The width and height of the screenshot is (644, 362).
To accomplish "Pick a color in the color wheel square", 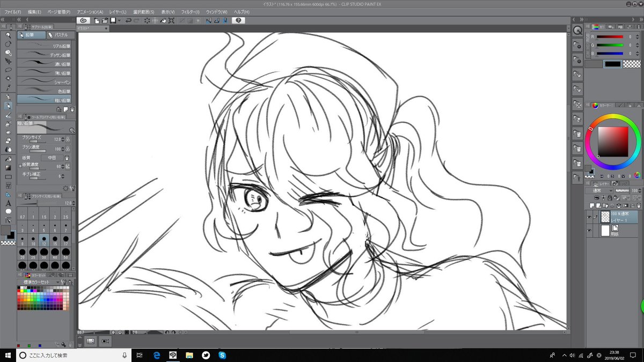I will [613, 141].
